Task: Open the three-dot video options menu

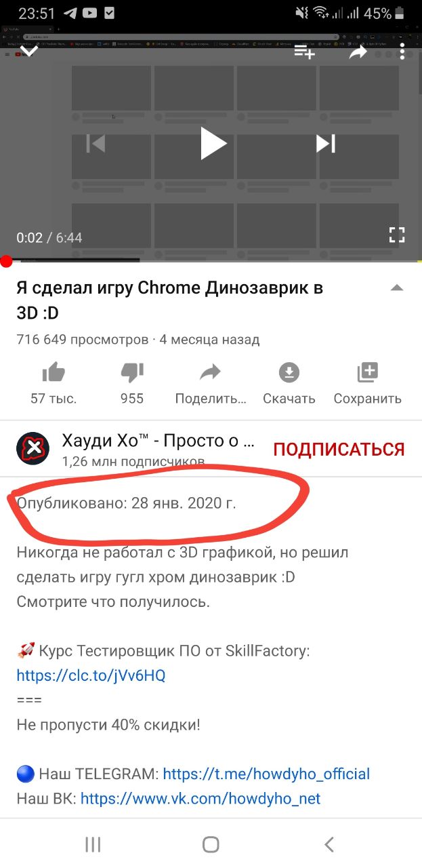Action: (x=402, y=52)
